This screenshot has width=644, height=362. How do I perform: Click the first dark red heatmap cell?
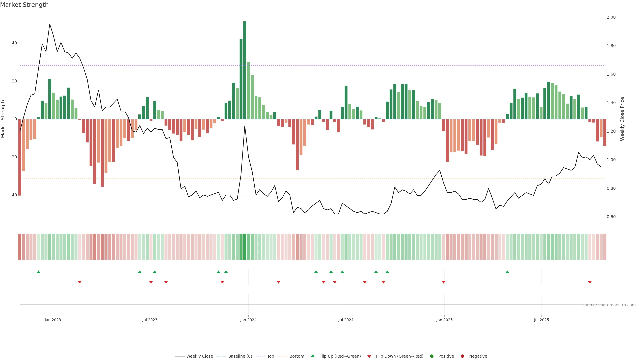[x=20, y=247]
